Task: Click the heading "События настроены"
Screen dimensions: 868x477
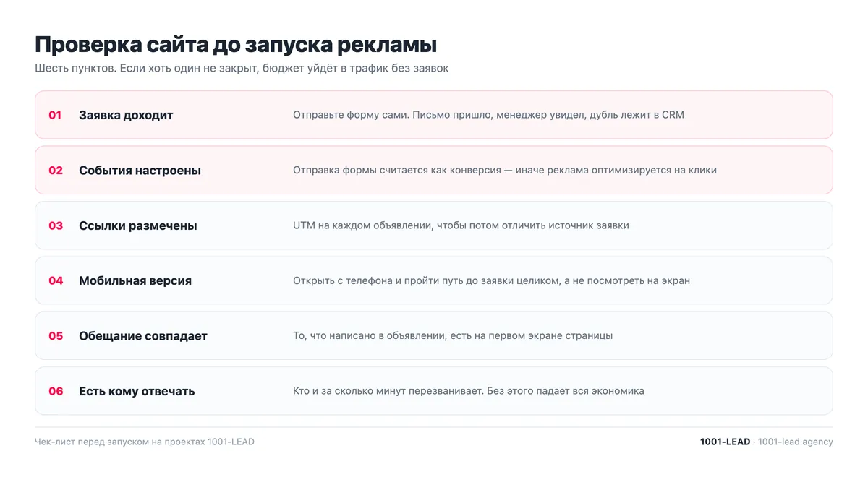Action: point(140,171)
